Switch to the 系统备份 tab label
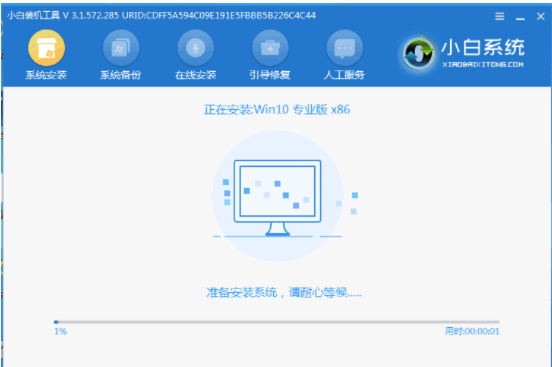 tap(121, 75)
